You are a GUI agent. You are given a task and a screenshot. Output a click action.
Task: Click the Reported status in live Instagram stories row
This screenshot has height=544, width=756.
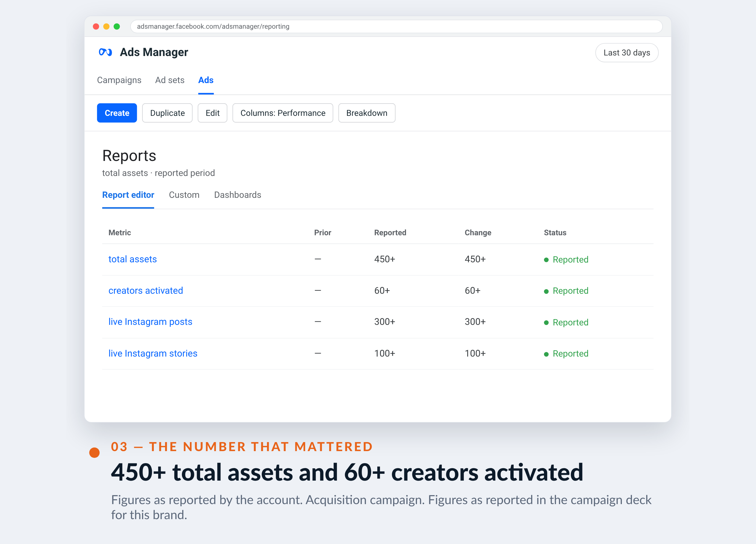(566, 354)
